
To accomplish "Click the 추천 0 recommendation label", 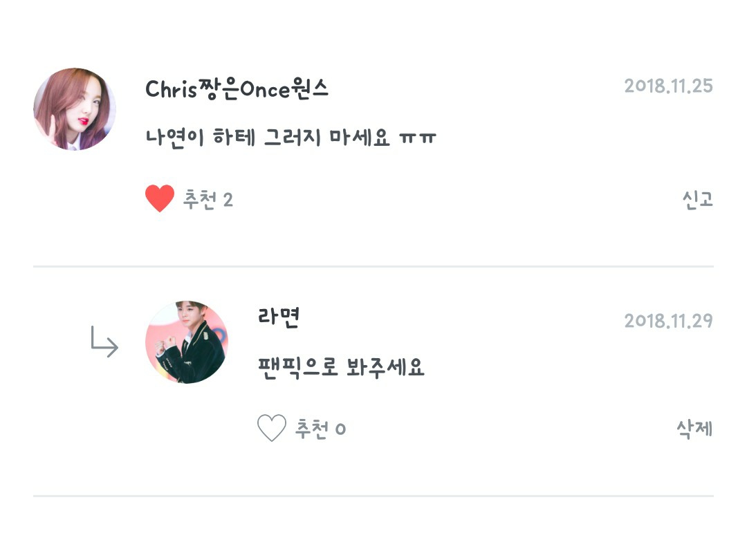I will (x=320, y=429).
